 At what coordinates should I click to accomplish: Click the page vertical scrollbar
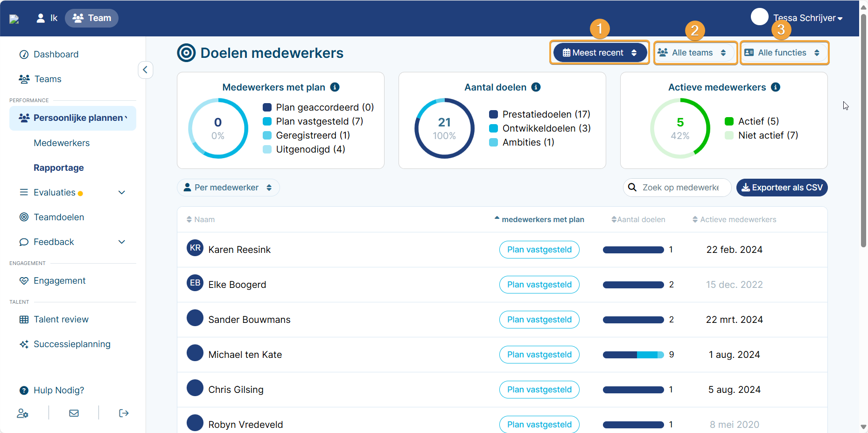pos(863,131)
